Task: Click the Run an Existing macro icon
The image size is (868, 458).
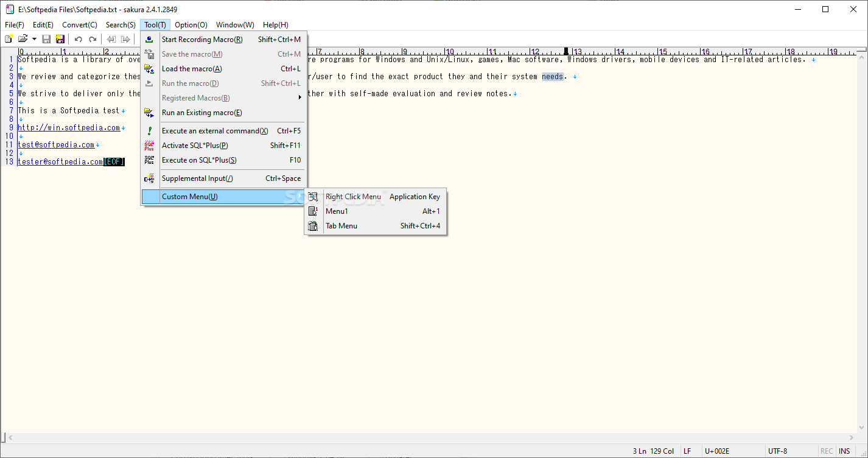Action: (149, 113)
